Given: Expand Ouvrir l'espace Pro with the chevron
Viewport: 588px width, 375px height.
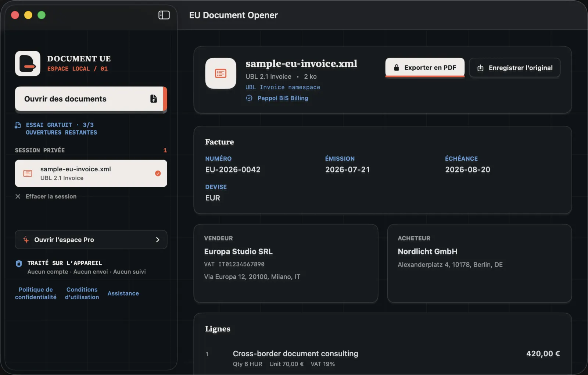Looking at the screenshot, I should [158, 240].
